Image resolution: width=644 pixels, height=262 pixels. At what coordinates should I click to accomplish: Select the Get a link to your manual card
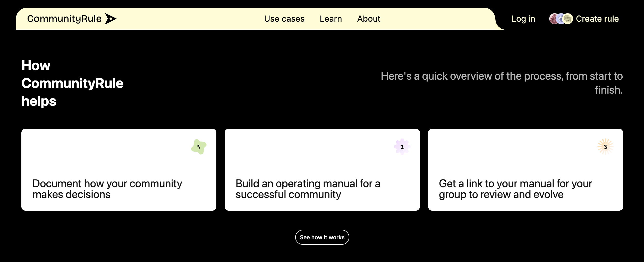(x=526, y=170)
